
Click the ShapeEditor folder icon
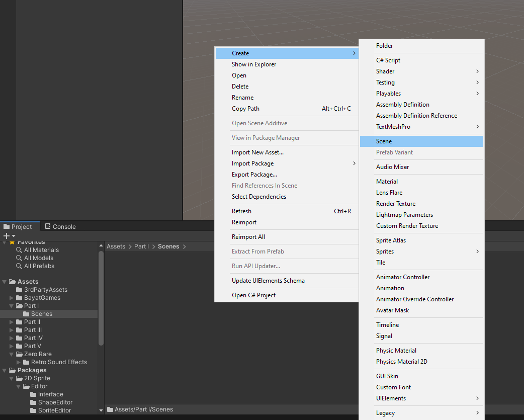33,402
